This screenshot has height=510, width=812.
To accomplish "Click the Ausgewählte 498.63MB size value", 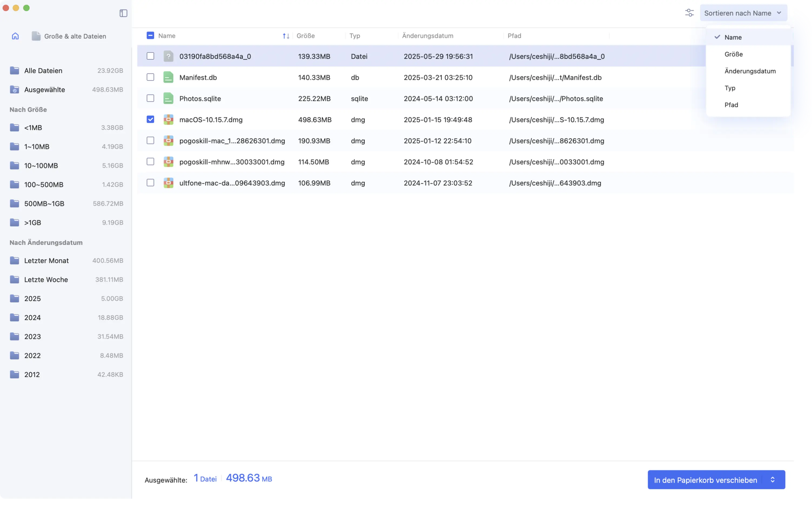I will (107, 89).
